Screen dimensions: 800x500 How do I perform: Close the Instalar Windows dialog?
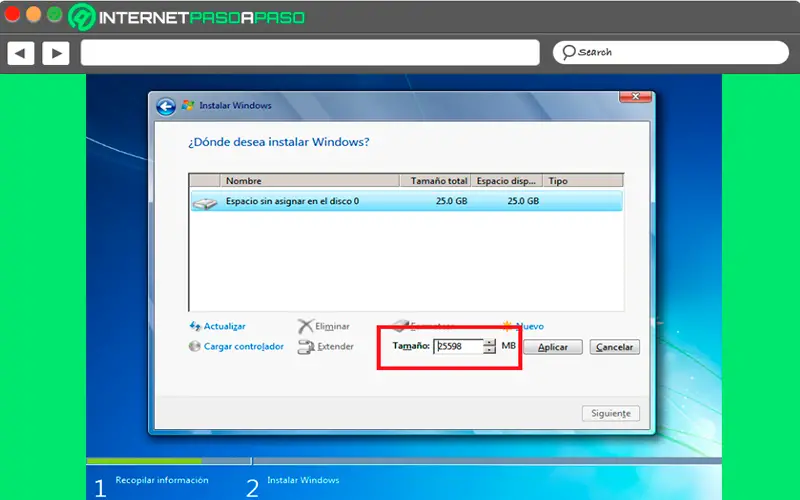coord(635,96)
